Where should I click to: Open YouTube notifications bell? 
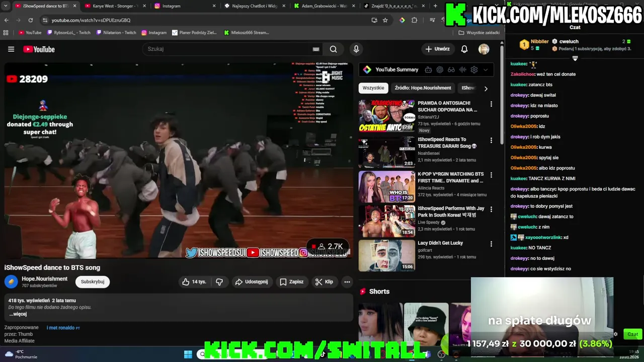[x=464, y=49]
